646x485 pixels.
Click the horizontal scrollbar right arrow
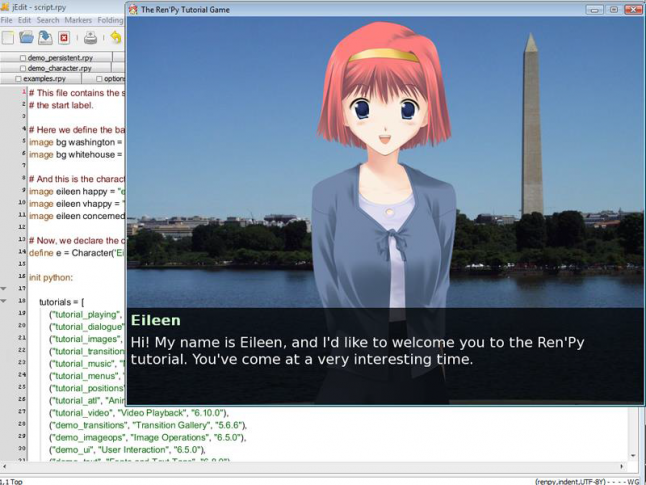pos(621,467)
